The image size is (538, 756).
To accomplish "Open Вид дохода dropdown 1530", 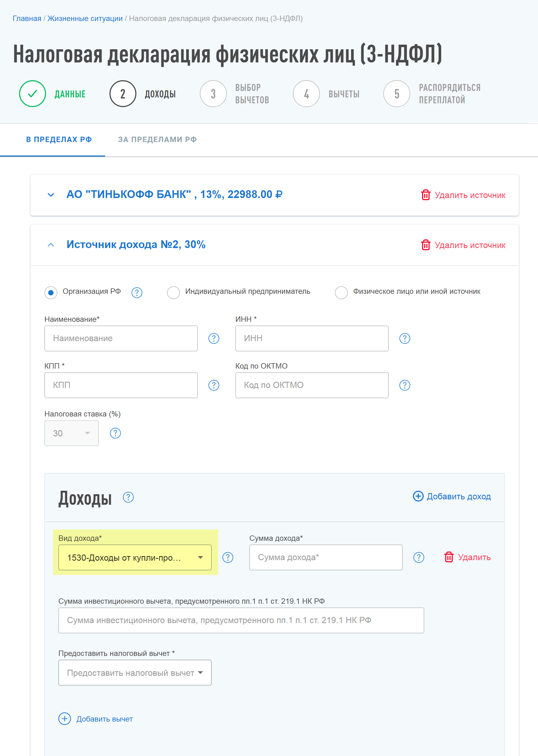I will tap(135, 557).
